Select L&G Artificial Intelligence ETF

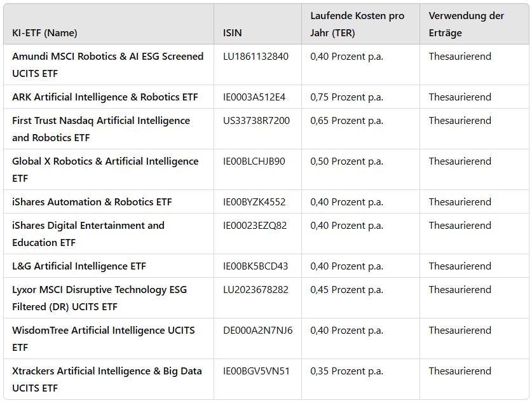pyautogui.click(x=79, y=266)
